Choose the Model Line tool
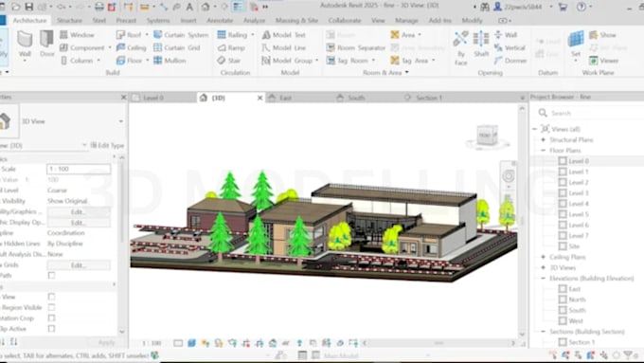644x363 pixels. tap(284, 47)
